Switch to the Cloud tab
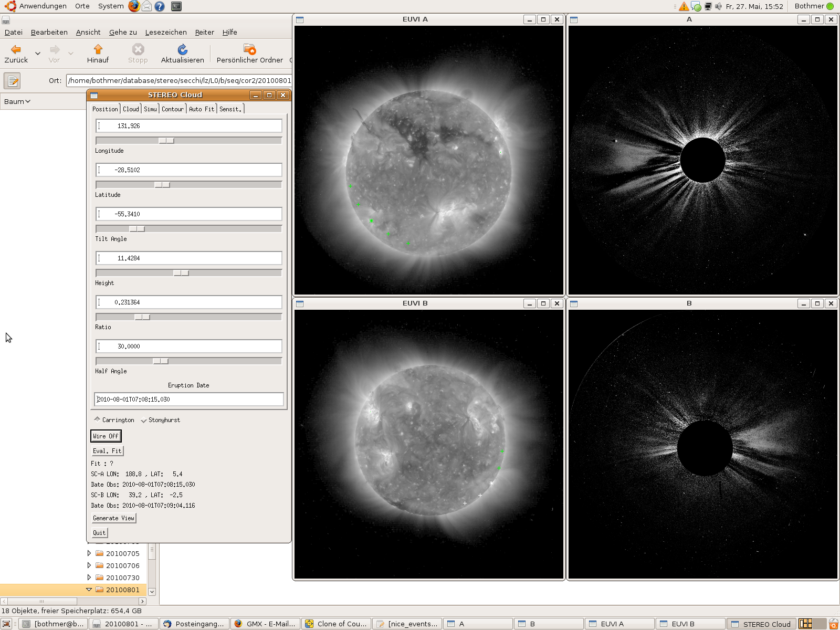840x630 pixels. [x=131, y=109]
